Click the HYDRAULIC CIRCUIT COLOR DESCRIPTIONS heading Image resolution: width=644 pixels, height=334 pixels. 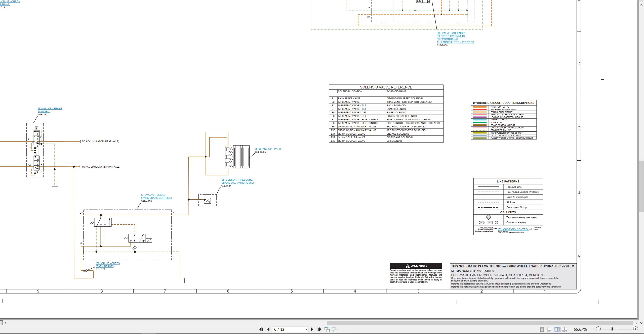503,103
